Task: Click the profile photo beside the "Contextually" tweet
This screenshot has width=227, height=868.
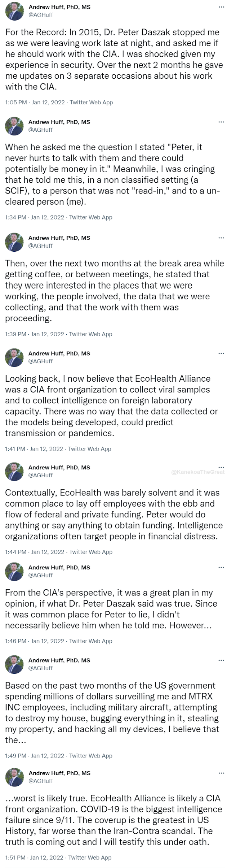Action: click(14, 472)
